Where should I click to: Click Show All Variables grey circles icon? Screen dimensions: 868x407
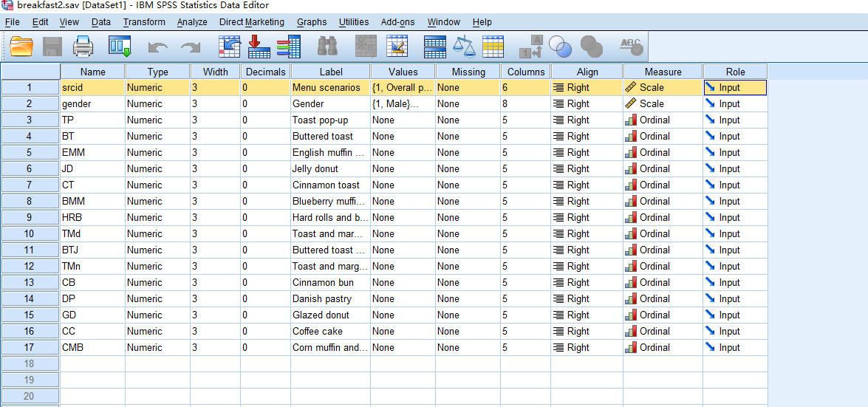(x=592, y=47)
